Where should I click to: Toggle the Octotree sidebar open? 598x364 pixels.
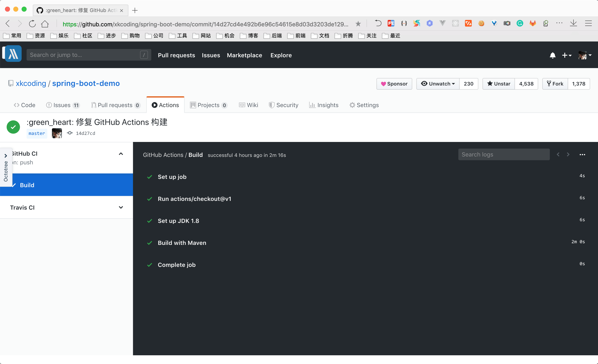point(6,156)
